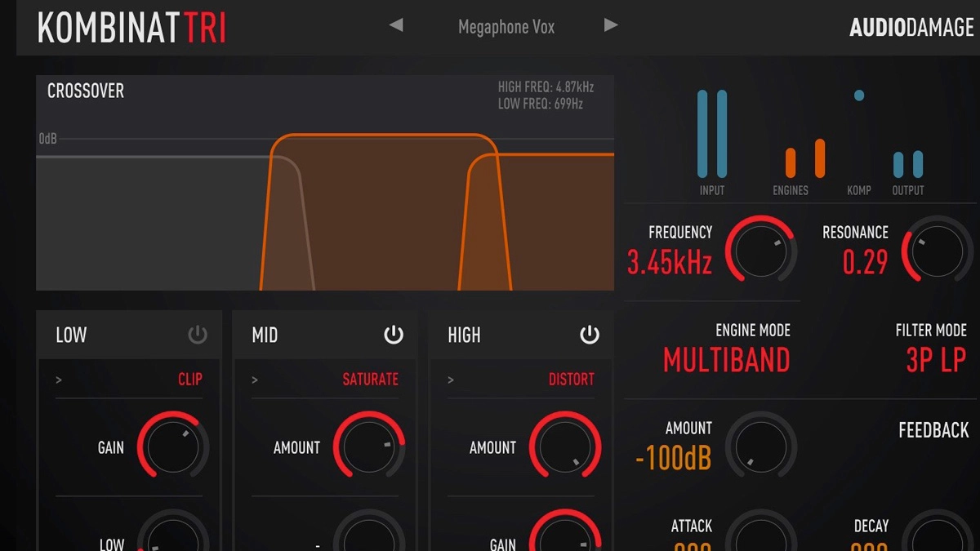Click the -100dB amount value

(x=673, y=458)
